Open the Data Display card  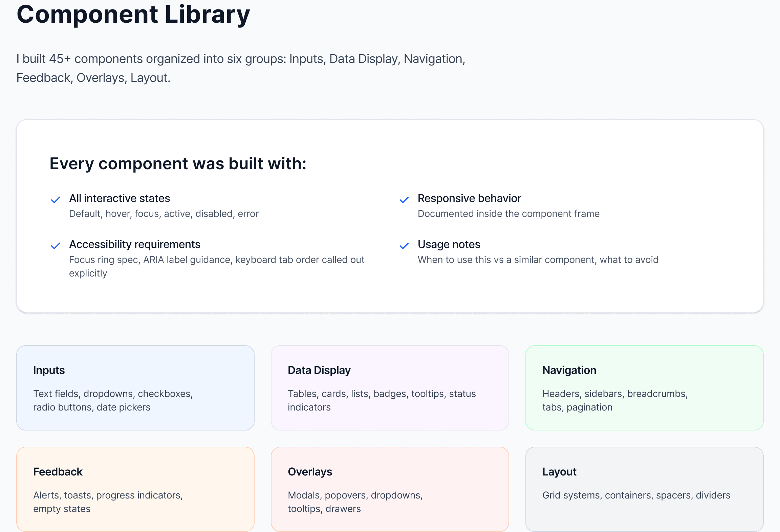click(x=390, y=387)
